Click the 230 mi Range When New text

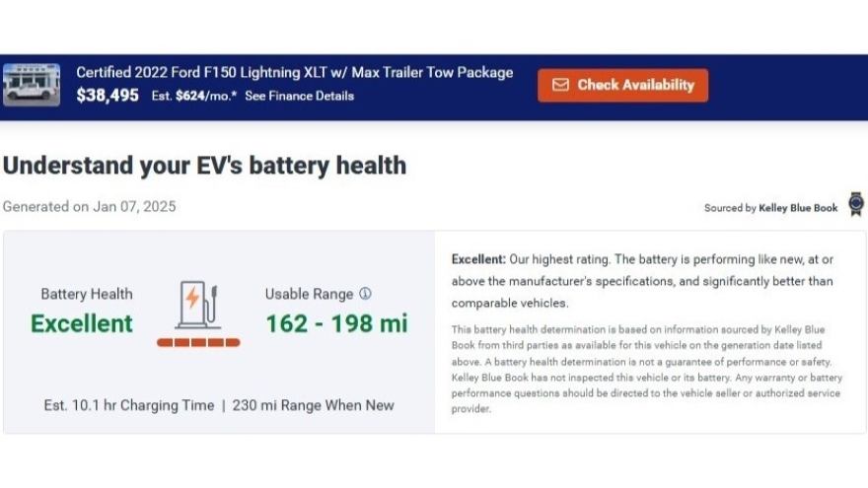(x=313, y=405)
